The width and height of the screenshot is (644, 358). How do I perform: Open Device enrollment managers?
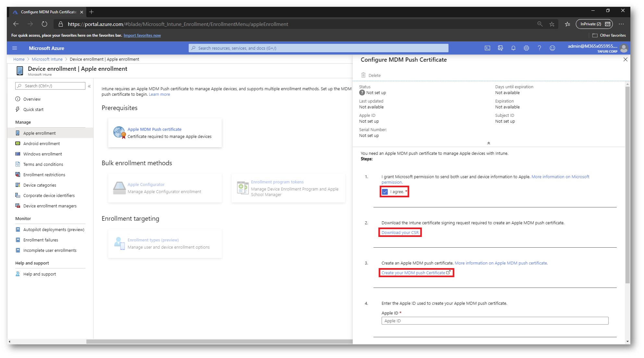50,206
